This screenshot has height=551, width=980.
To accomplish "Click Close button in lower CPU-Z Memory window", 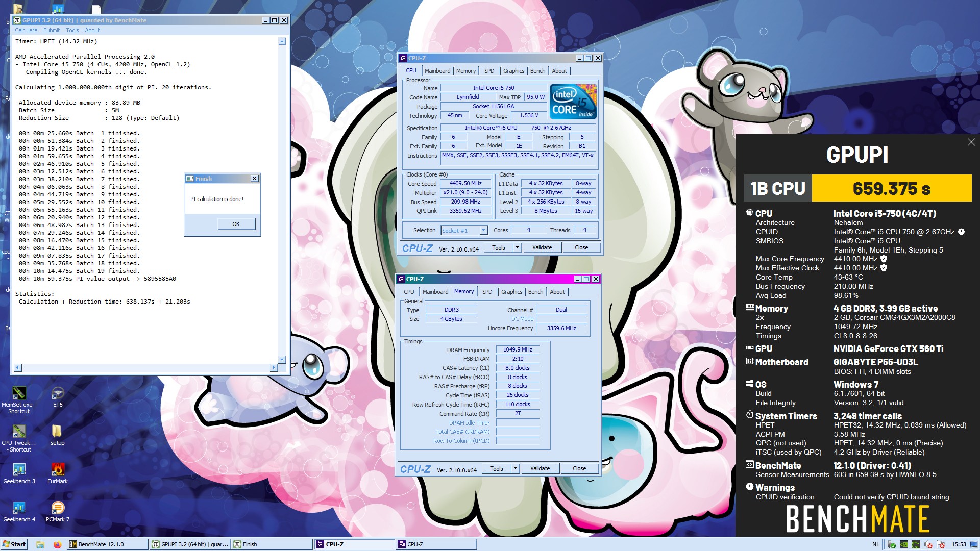I will pyautogui.click(x=579, y=468).
